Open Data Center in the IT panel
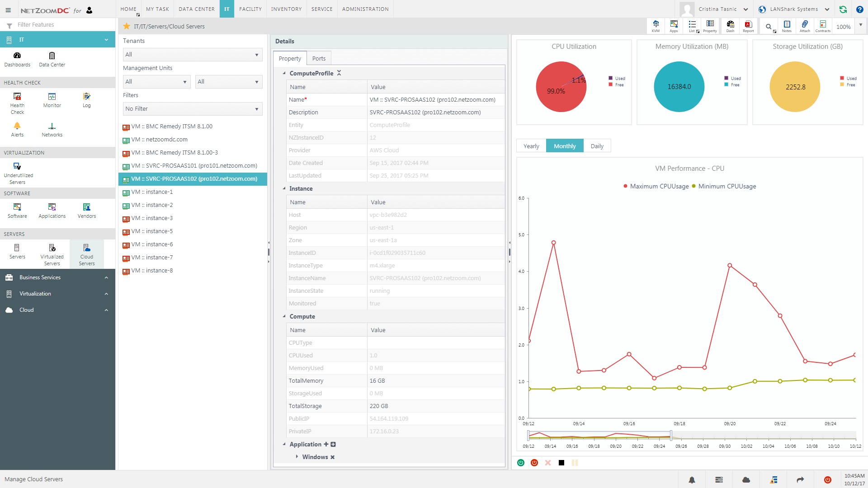Viewport: 868px width, 488px height. (52, 59)
